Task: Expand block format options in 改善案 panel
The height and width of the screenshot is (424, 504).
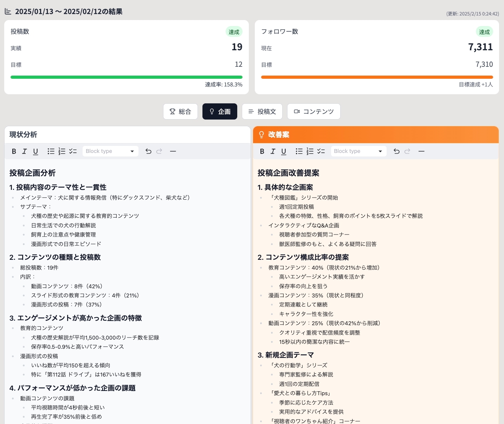Action: point(380,151)
